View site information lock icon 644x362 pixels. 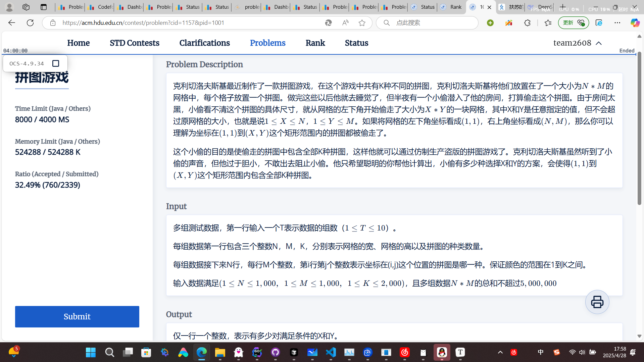53,23
